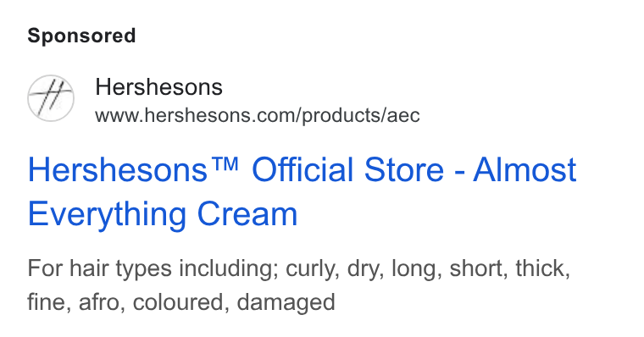The width and height of the screenshot is (644, 337).
Task: Click the word 'Almost' in the headline
Action: pyautogui.click(x=525, y=169)
